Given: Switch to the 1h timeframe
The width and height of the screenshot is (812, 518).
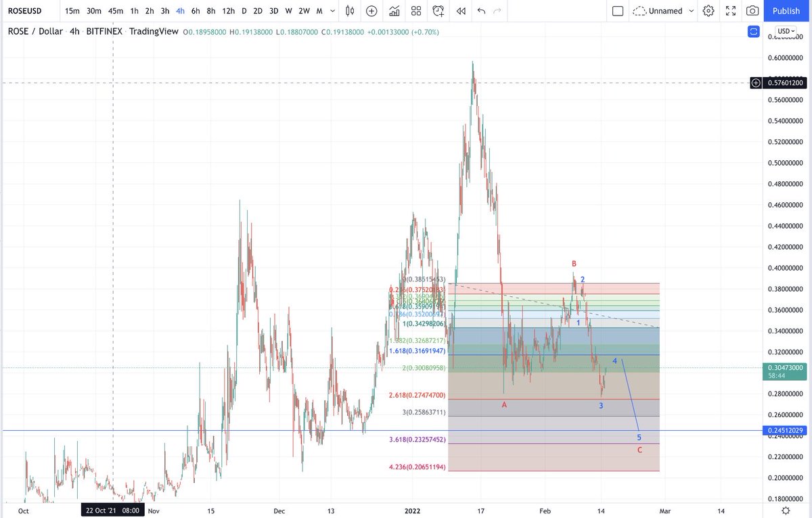Looking at the screenshot, I should [134, 11].
